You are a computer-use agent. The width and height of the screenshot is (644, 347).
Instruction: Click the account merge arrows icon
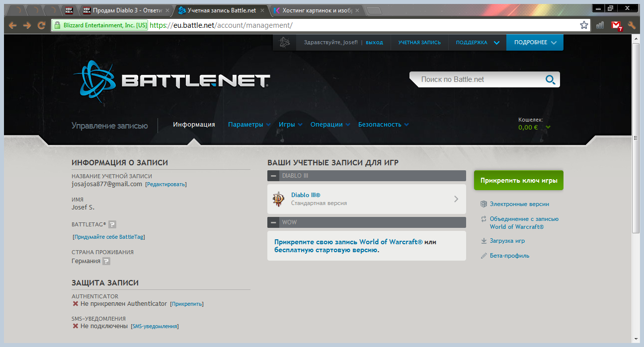483,219
